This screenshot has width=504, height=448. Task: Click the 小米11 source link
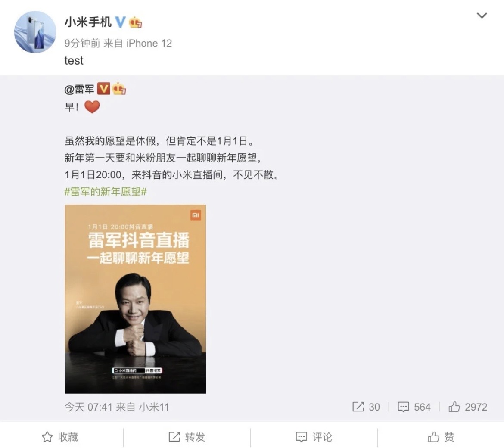(154, 407)
